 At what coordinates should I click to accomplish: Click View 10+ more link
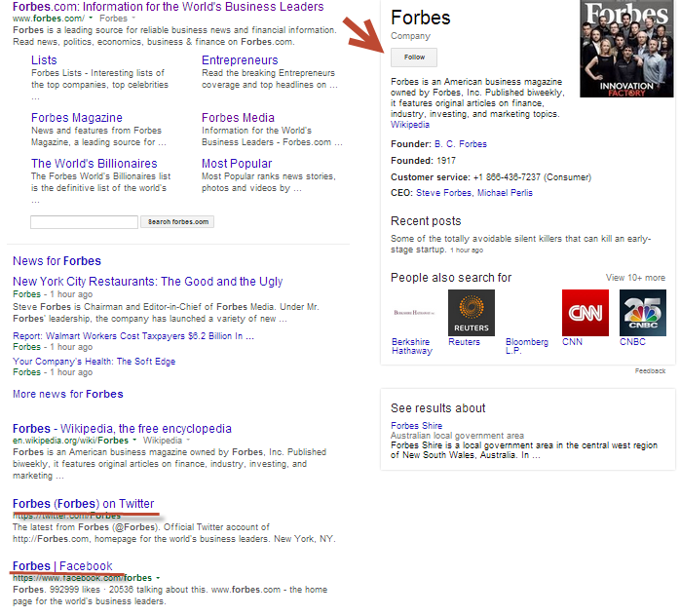(635, 278)
